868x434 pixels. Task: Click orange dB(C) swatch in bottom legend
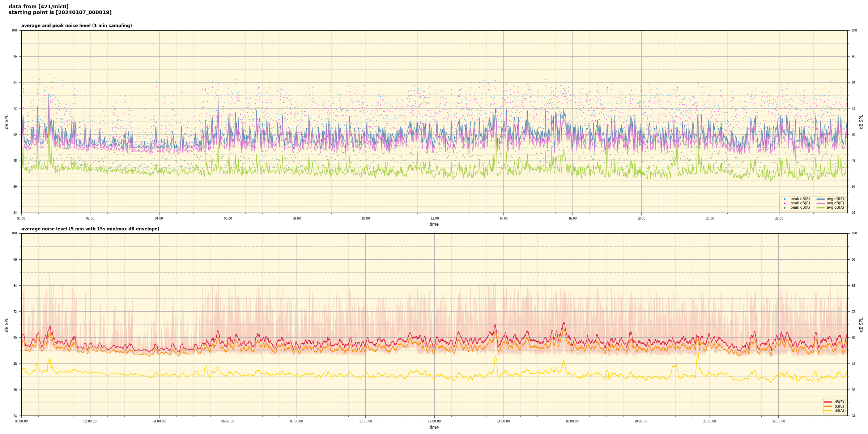(x=828, y=406)
